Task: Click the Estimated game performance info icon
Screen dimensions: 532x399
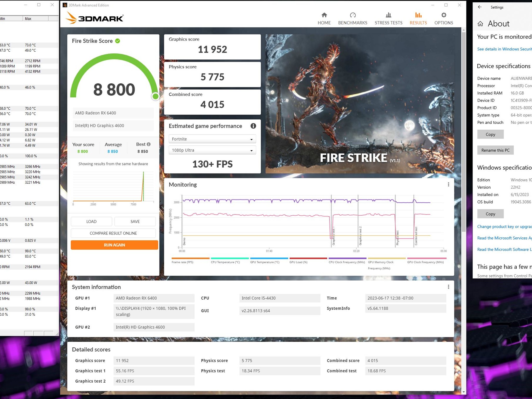Action: tap(253, 126)
